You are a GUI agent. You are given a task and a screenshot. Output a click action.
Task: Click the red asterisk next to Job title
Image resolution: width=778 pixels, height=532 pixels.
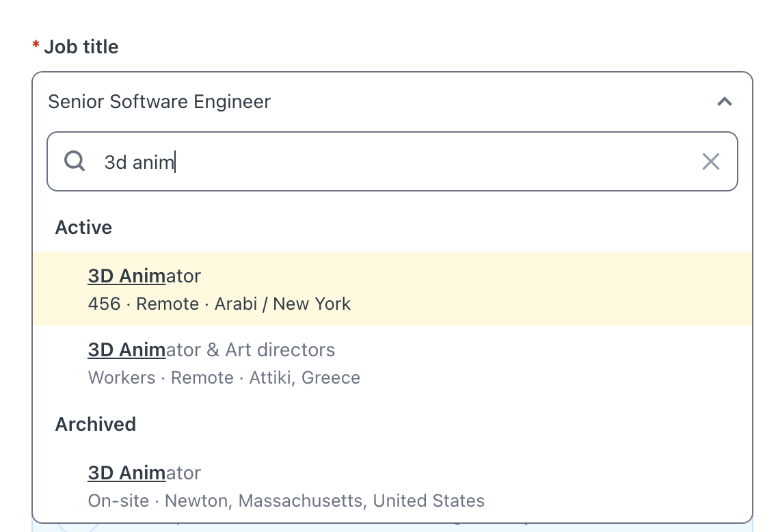click(34, 45)
